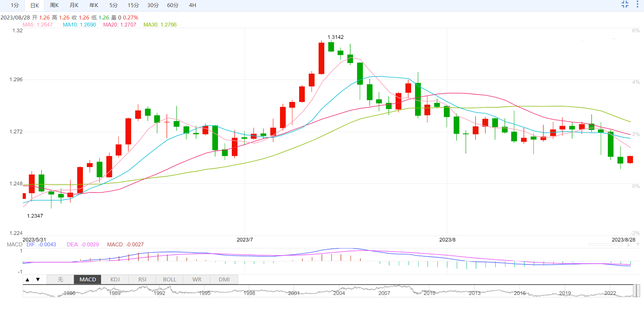
Task: Select the 无 (none) indicator option
Action: 60,280
